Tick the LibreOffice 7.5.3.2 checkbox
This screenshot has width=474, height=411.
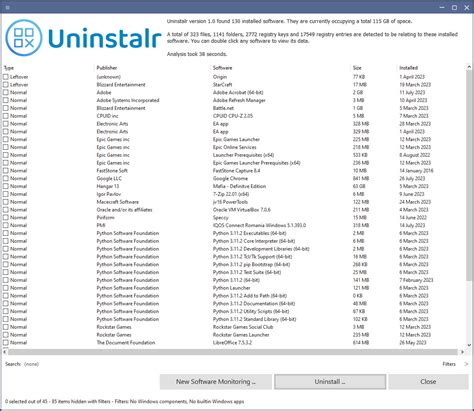tap(6, 343)
